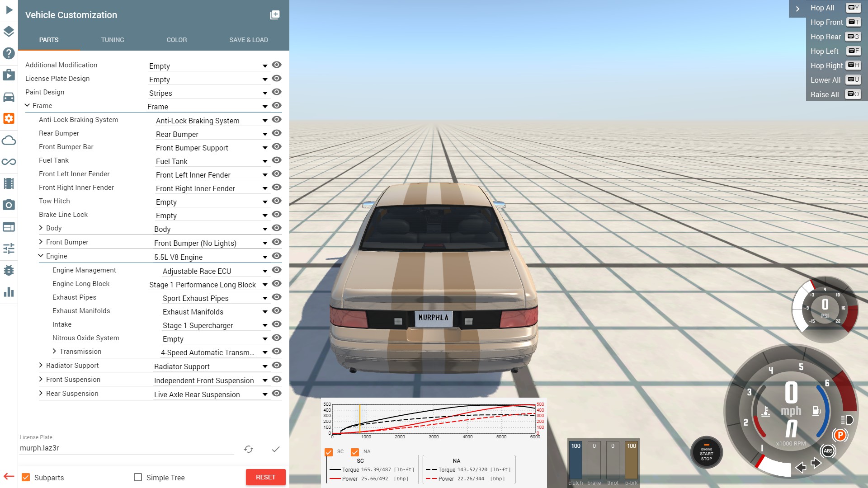Open the performance bar chart icon
This screenshot has width=868, height=488.
point(9,292)
